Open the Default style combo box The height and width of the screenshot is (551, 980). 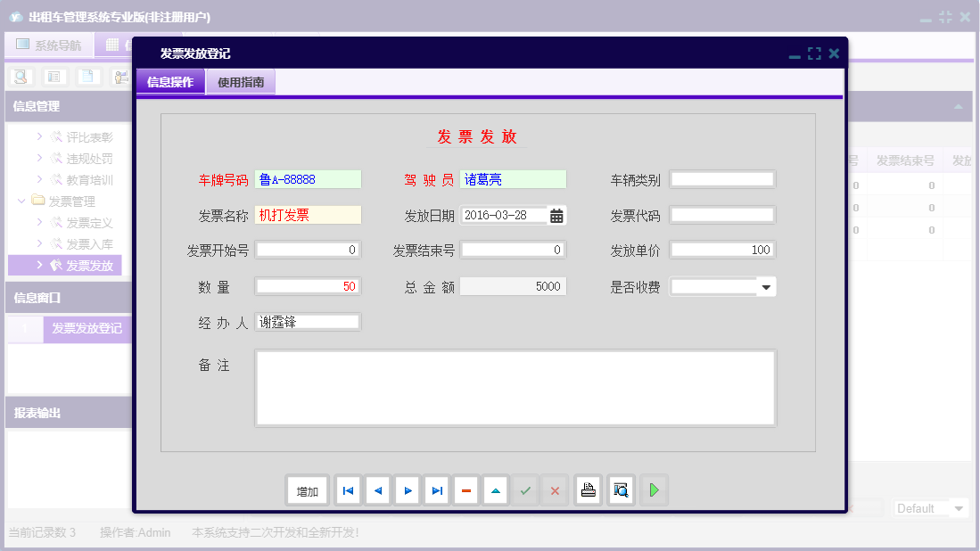930,507
